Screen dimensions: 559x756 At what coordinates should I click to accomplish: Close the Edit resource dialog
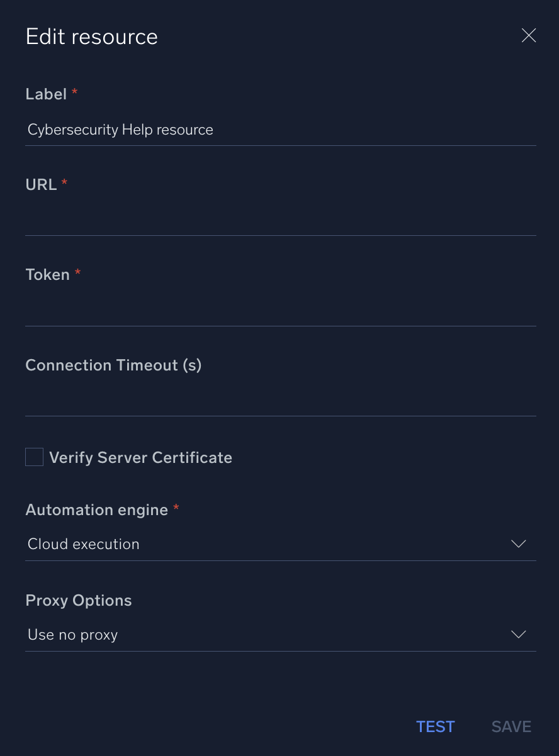coord(529,35)
